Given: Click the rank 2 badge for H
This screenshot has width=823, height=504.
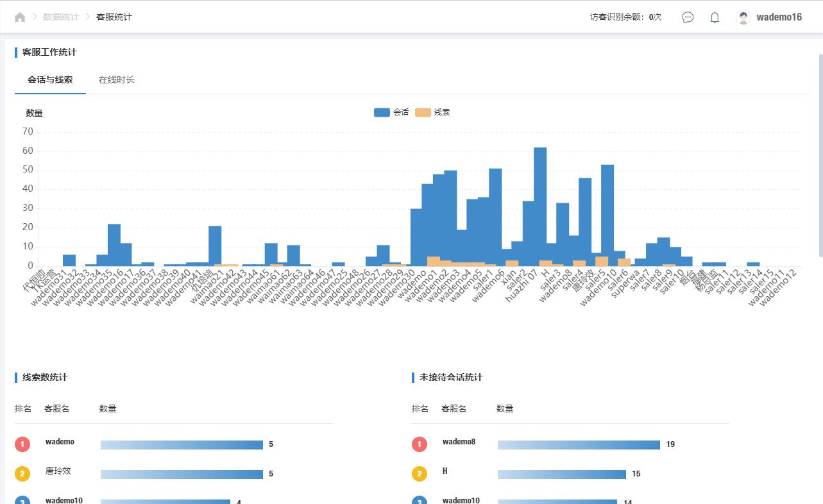Looking at the screenshot, I should (x=420, y=474).
